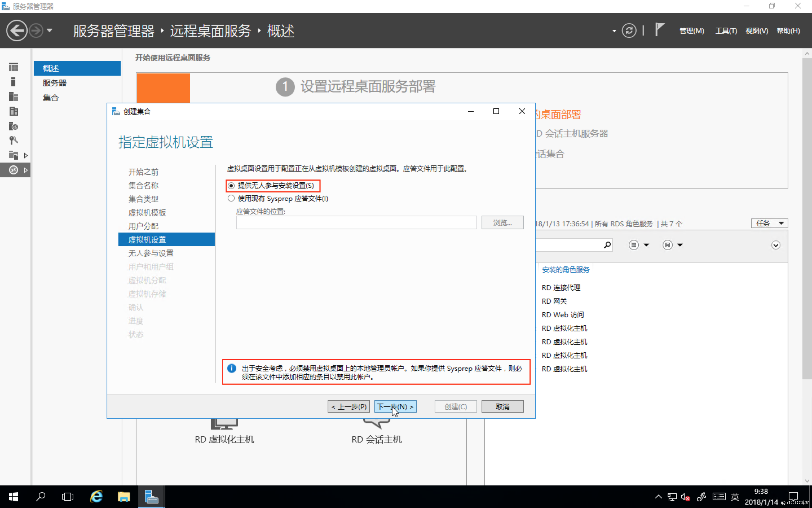Image resolution: width=812 pixels, height=508 pixels.
Task: Open the 任务 dropdown
Action: (x=769, y=224)
